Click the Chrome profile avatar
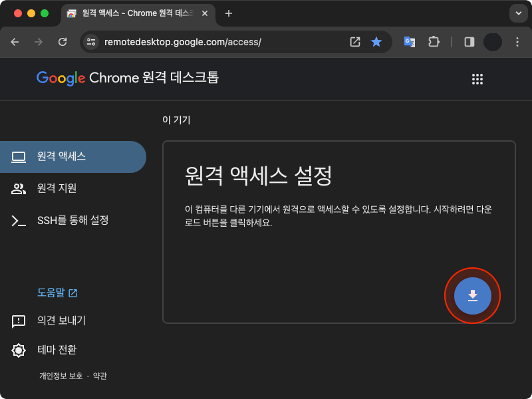 click(x=493, y=42)
